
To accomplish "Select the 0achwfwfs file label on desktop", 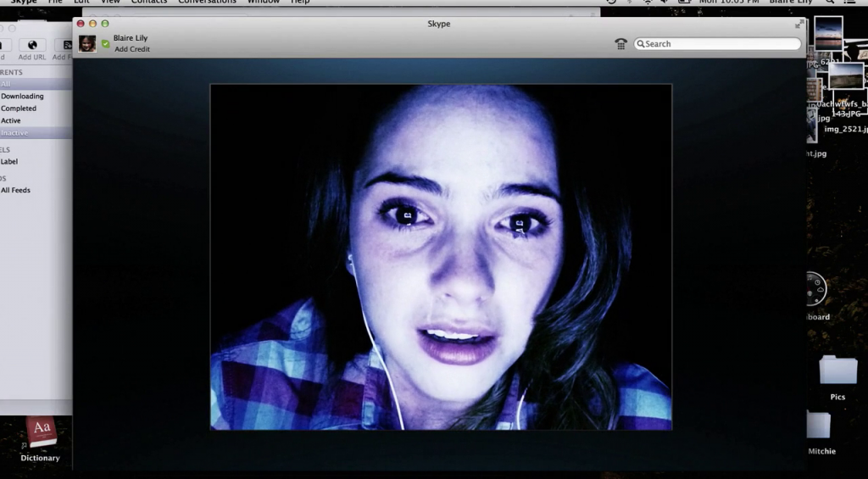I will pos(842,104).
